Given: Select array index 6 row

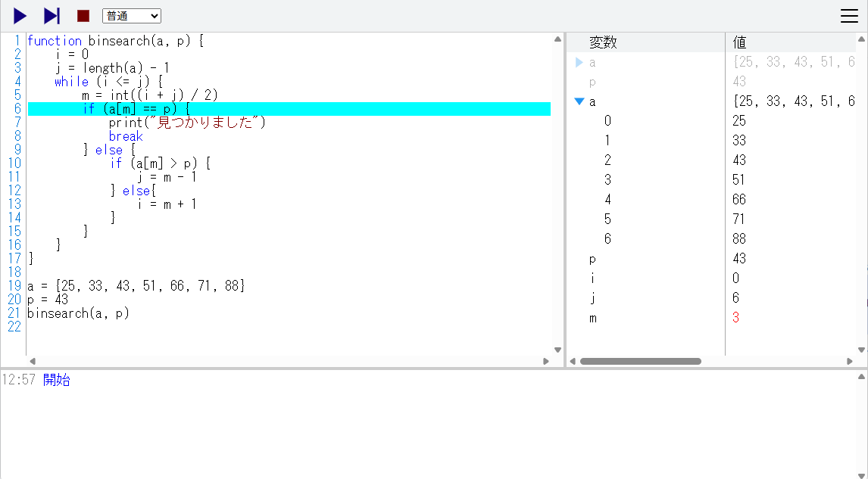Looking at the screenshot, I should tap(607, 239).
